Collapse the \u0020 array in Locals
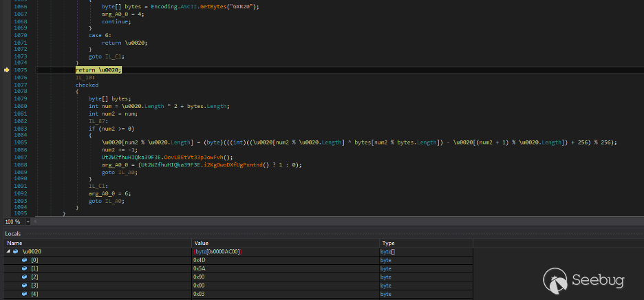Viewport: 644px width, 300px height. [x=8, y=252]
